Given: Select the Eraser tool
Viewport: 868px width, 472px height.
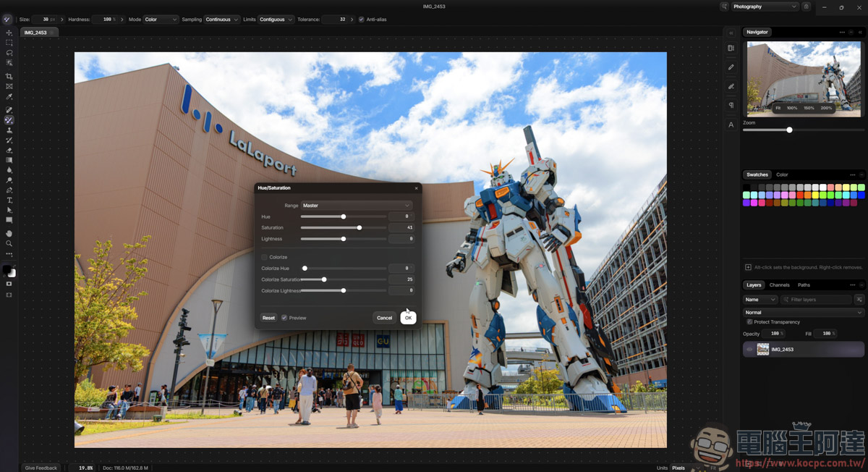Looking at the screenshot, I should (x=9, y=150).
